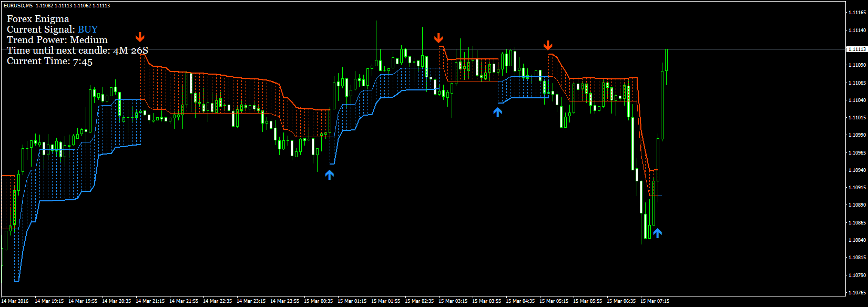Click the 1.11090 price axis label

pos(857,65)
